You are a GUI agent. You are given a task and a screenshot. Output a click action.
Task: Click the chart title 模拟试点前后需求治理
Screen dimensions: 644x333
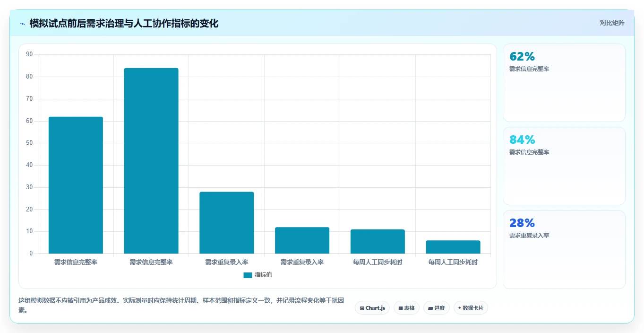[x=124, y=24]
